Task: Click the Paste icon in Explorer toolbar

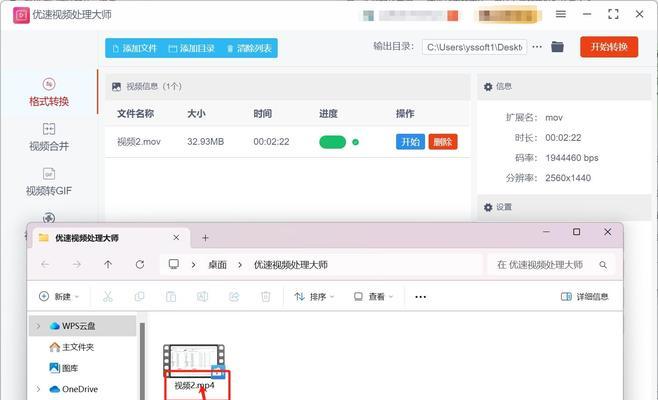Action: point(171,297)
